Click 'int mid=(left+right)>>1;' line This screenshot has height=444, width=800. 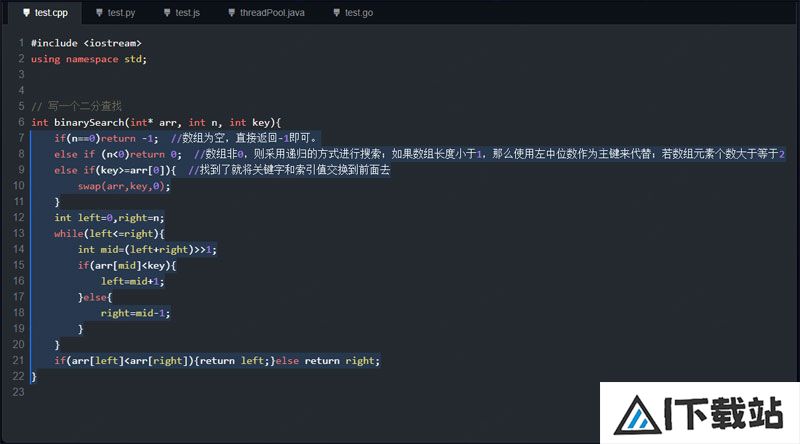point(147,250)
